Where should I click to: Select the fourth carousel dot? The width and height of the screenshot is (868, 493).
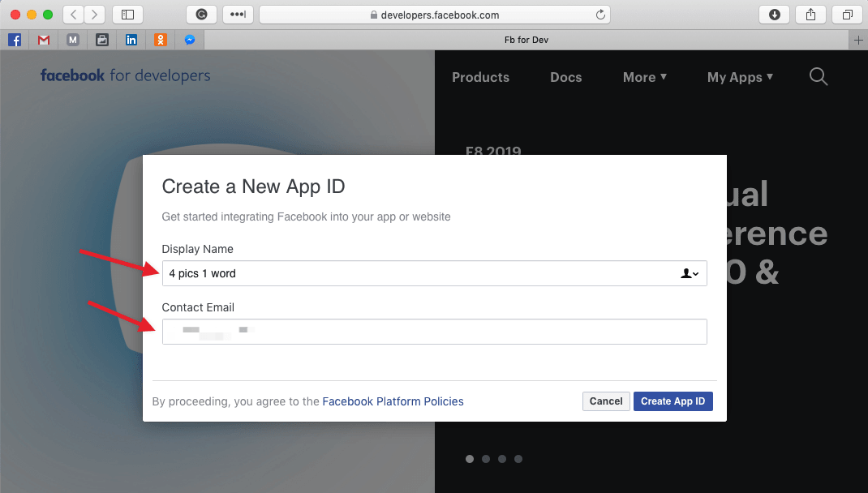tap(518, 459)
